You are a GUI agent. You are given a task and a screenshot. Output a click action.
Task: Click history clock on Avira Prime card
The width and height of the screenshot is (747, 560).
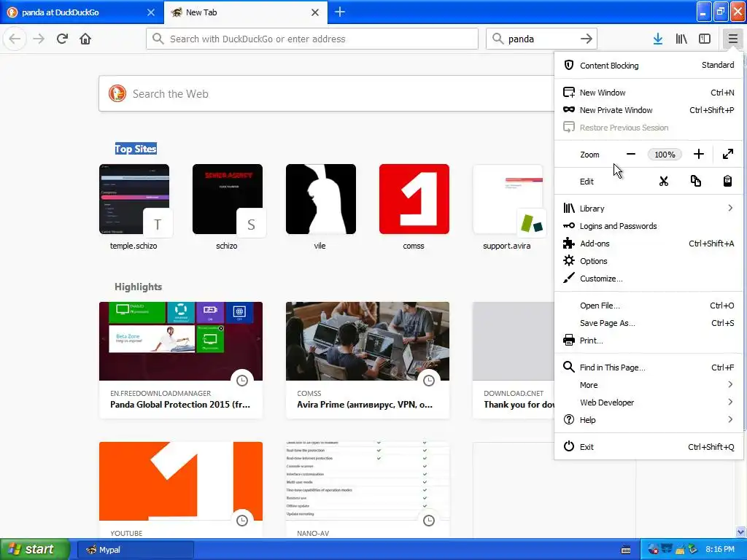tap(429, 381)
